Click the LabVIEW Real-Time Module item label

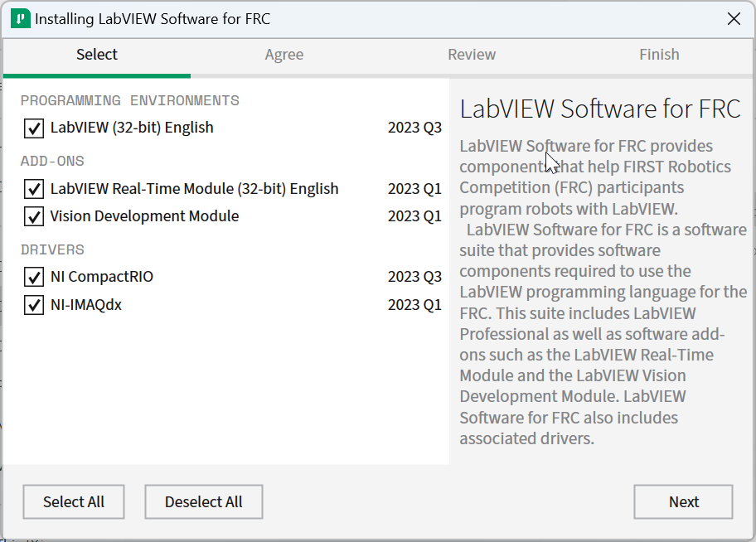click(194, 189)
